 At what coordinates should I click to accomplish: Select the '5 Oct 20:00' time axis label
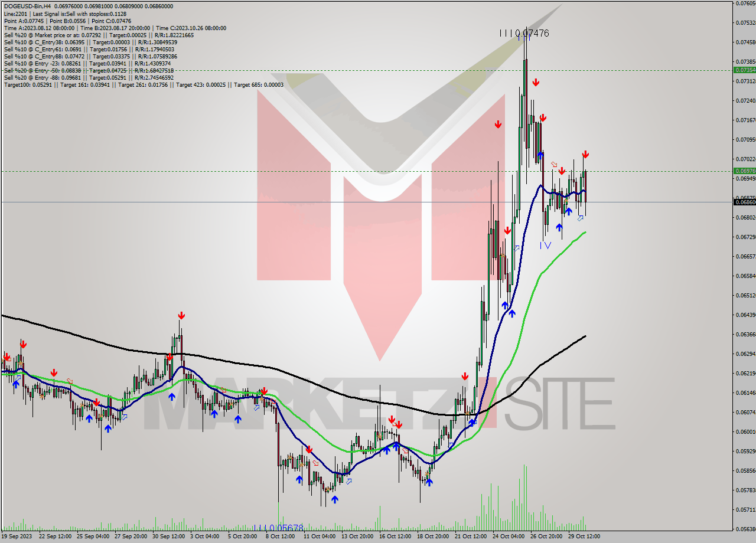[243, 537]
